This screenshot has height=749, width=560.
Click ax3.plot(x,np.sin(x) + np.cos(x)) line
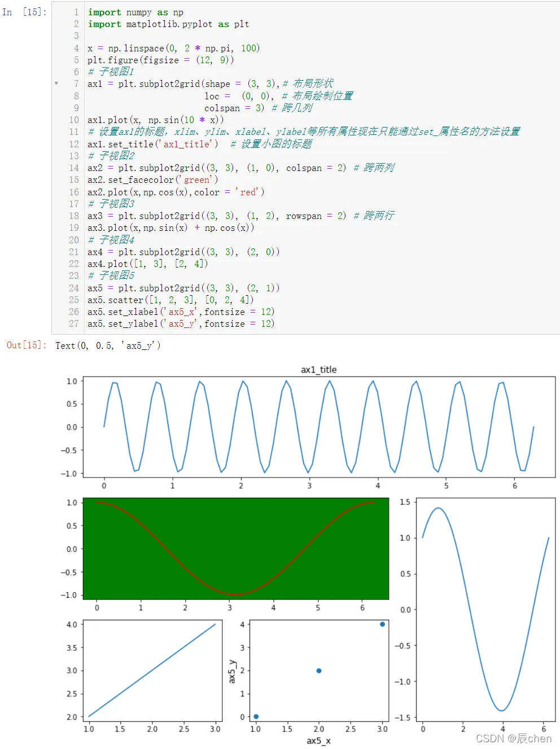pyautogui.click(x=171, y=228)
